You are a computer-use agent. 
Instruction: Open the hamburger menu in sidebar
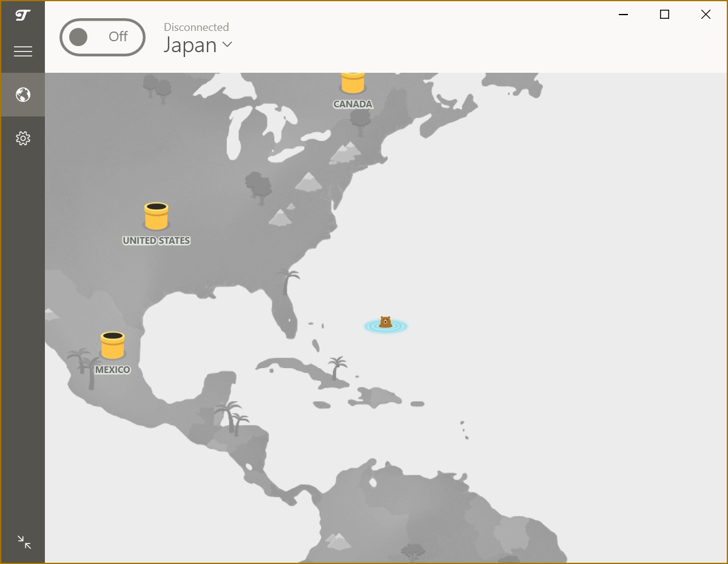23,52
